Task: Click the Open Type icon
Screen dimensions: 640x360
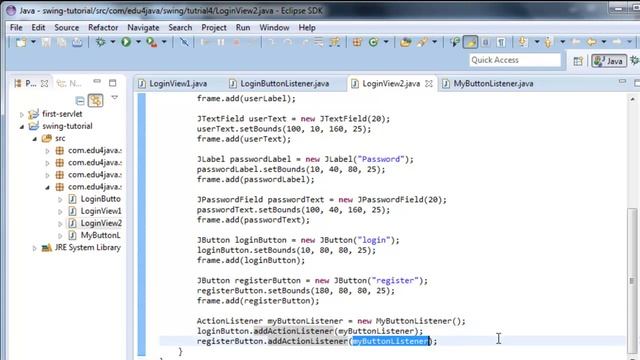Action: pyautogui.click(x=405, y=42)
